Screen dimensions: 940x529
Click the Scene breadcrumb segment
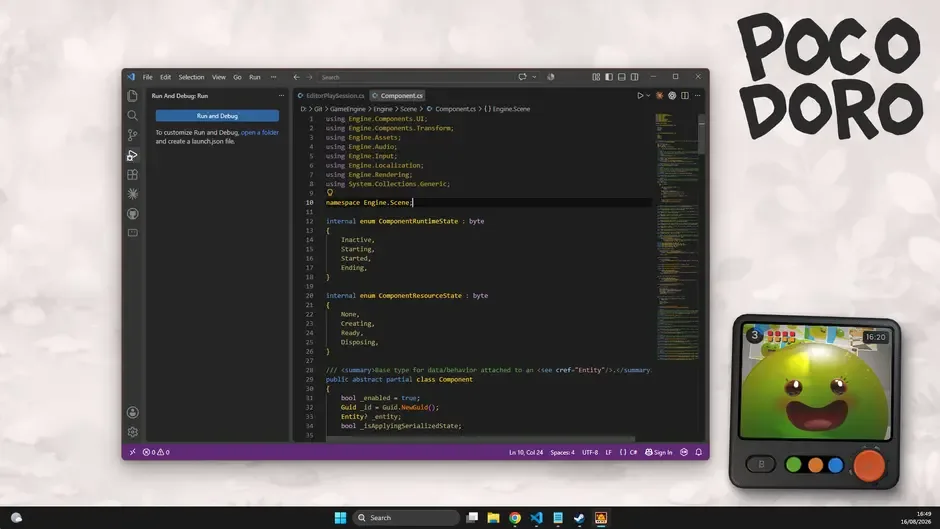(x=408, y=109)
